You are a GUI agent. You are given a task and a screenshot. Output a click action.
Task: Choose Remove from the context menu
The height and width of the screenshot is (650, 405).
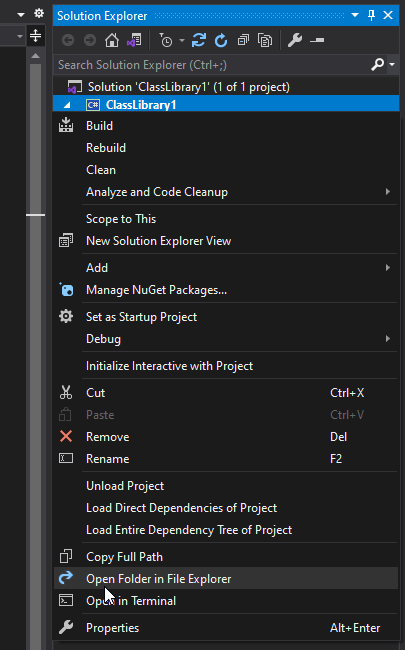click(226, 437)
